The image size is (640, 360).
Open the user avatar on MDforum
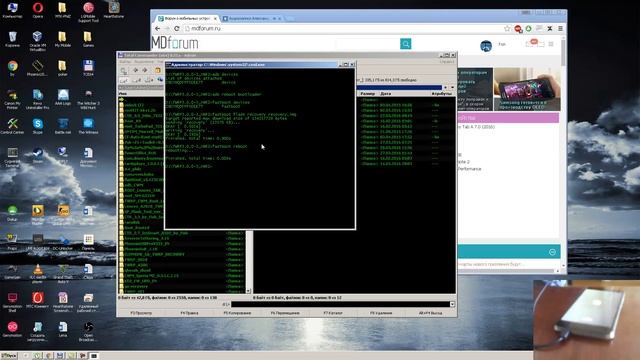point(486,46)
